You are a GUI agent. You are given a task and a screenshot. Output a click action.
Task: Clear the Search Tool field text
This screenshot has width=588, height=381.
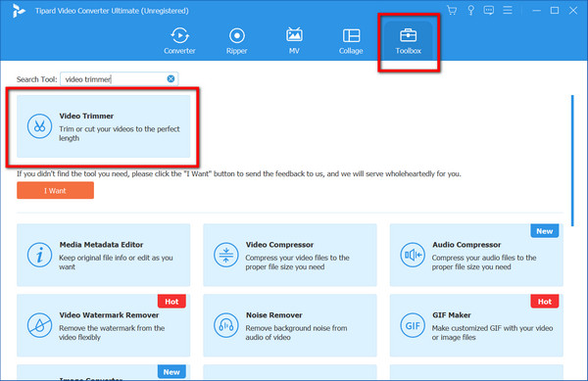[x=171, y=78]
